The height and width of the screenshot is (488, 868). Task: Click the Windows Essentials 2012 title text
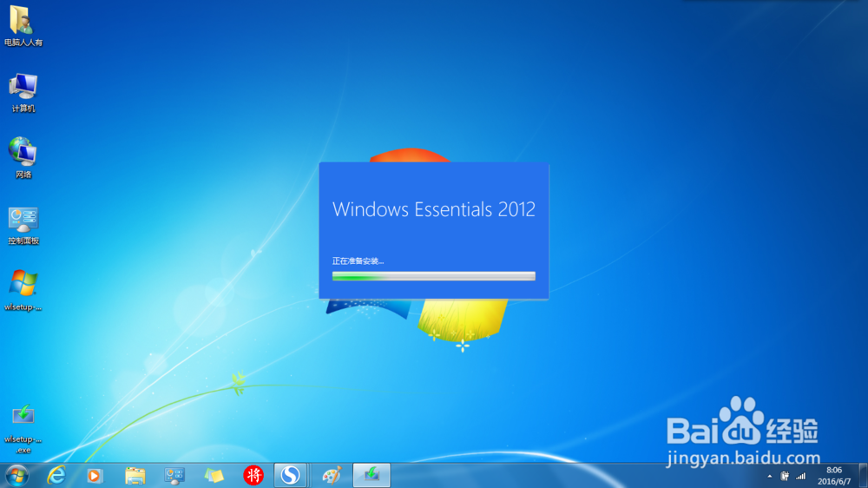[433, 209]
